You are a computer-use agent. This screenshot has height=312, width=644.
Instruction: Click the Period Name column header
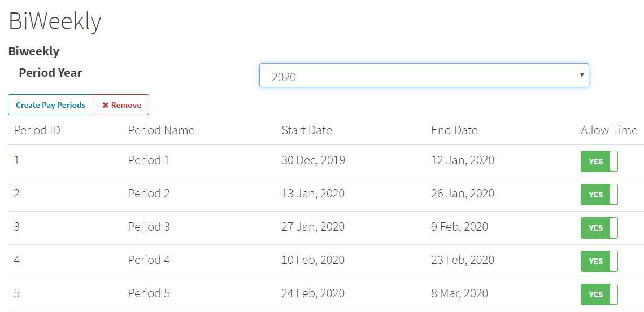coord(161,130)
